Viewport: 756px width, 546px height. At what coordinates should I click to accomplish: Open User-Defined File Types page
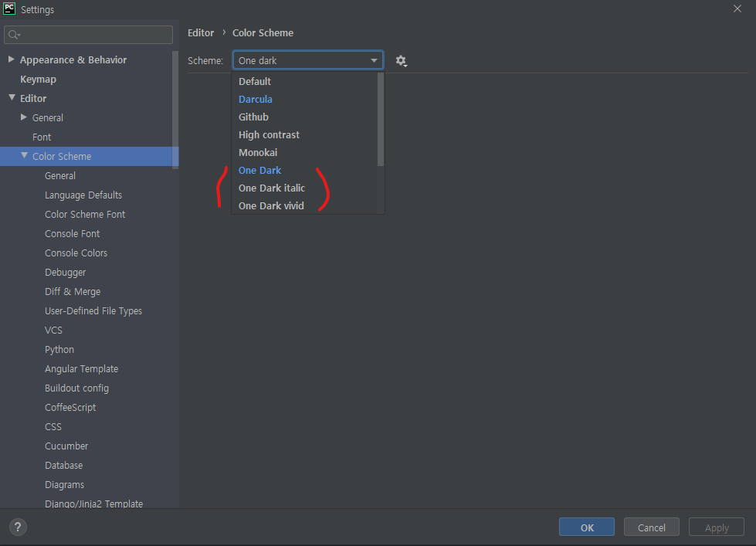coord(93,310)
